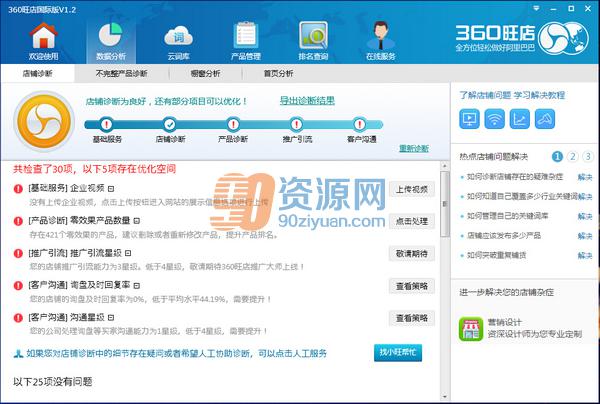
Task: Click the fourth blue tutorial icon
Action: pyautogui.click(x=545, y=119)
